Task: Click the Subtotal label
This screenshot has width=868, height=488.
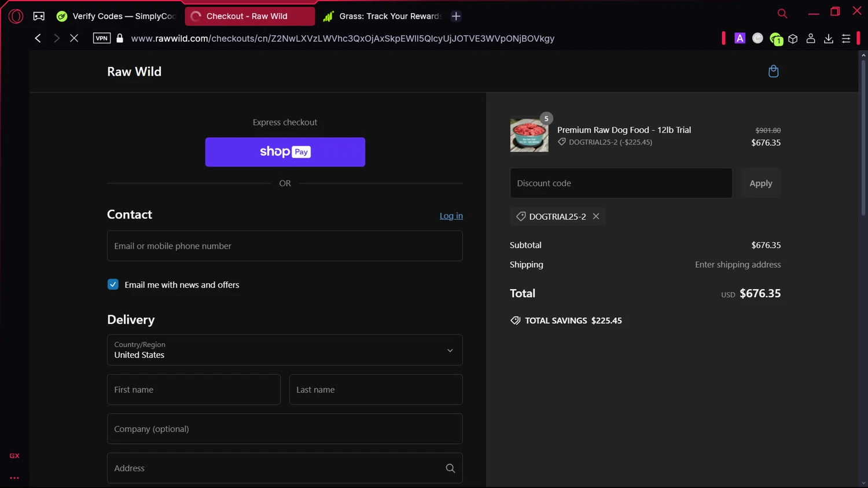Action: [525, 245]
